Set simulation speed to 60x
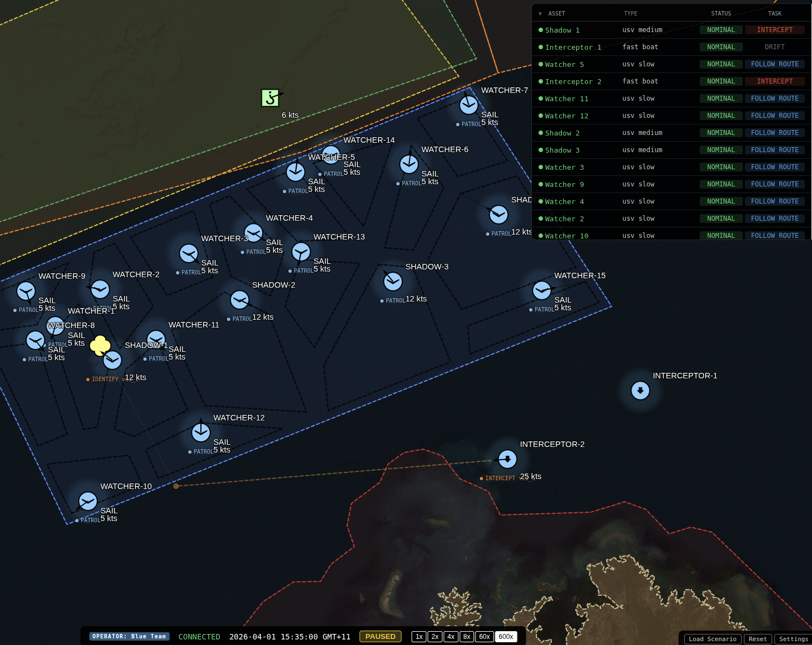 pos(484,637)
